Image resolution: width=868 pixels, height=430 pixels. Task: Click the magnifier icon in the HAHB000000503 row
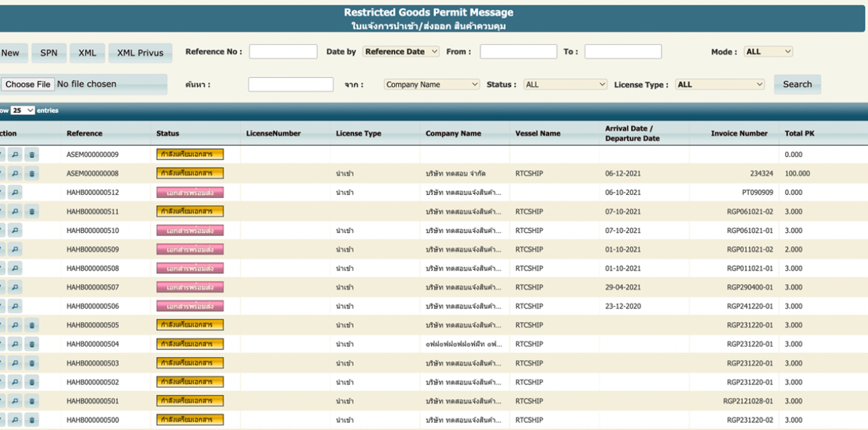tap(14, 363)
